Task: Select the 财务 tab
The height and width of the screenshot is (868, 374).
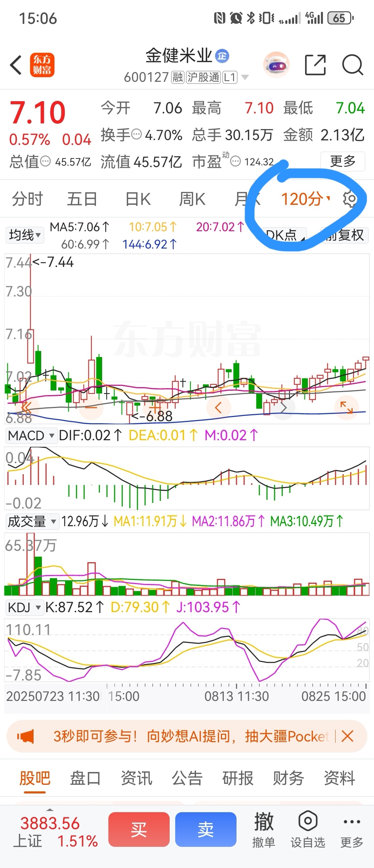Action: (288, 778)
